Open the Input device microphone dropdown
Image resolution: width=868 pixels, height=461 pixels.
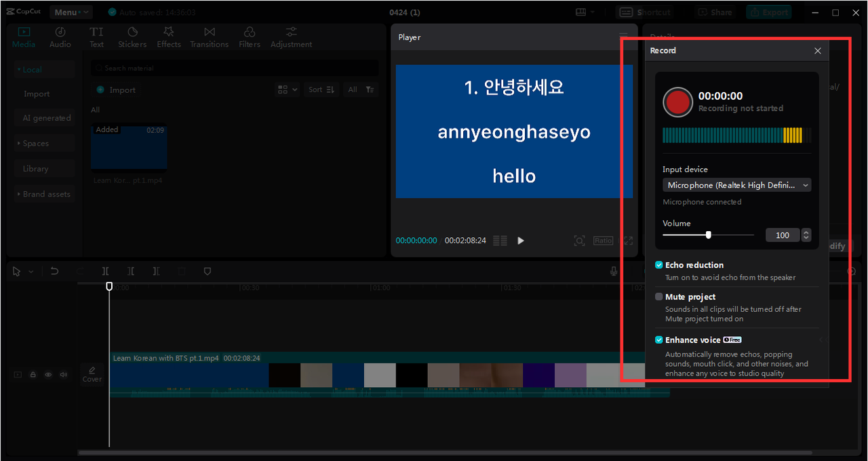(737, 185)
